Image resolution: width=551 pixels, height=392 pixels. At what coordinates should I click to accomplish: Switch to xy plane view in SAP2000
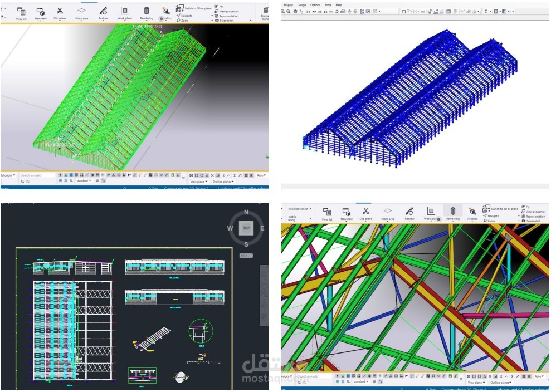coord(314,11)
